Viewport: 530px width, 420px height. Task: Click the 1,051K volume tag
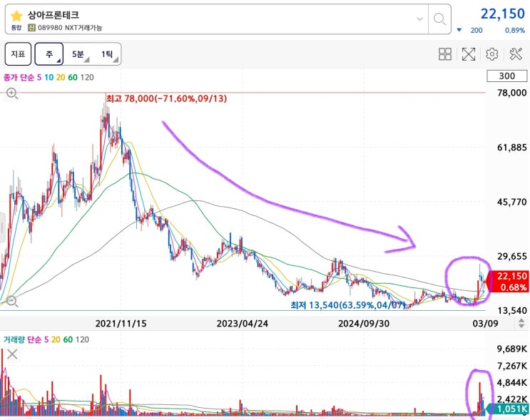pos(509,409)
